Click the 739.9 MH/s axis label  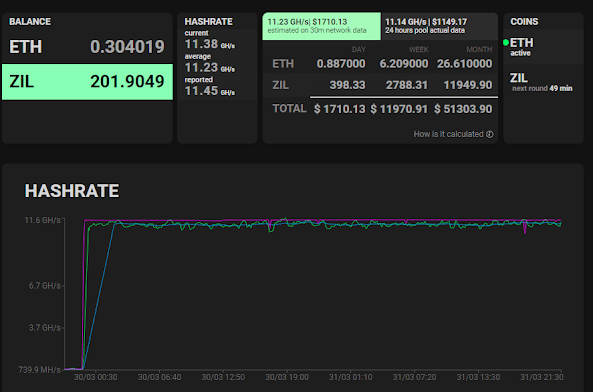point(39,370)
